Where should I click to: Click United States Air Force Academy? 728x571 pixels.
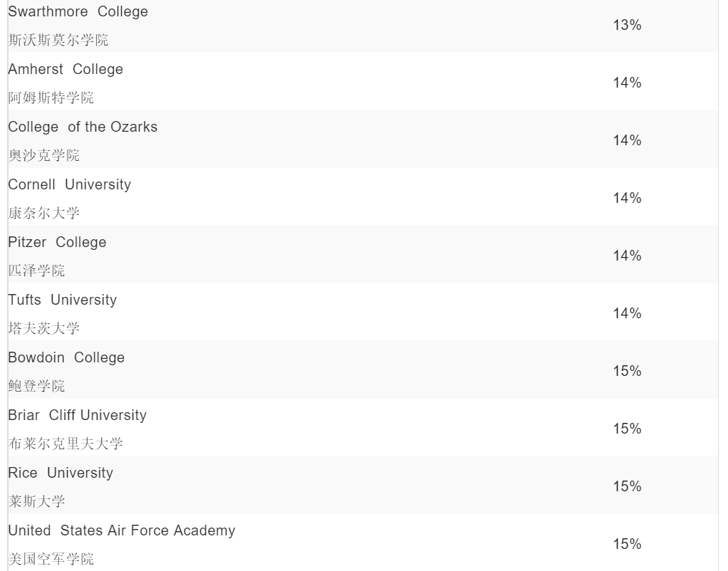[121, 531]
